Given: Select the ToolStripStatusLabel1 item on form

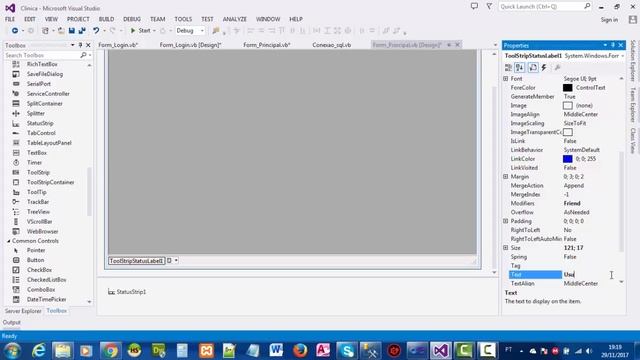Looking at the screenshot, I should coord(136,260).
